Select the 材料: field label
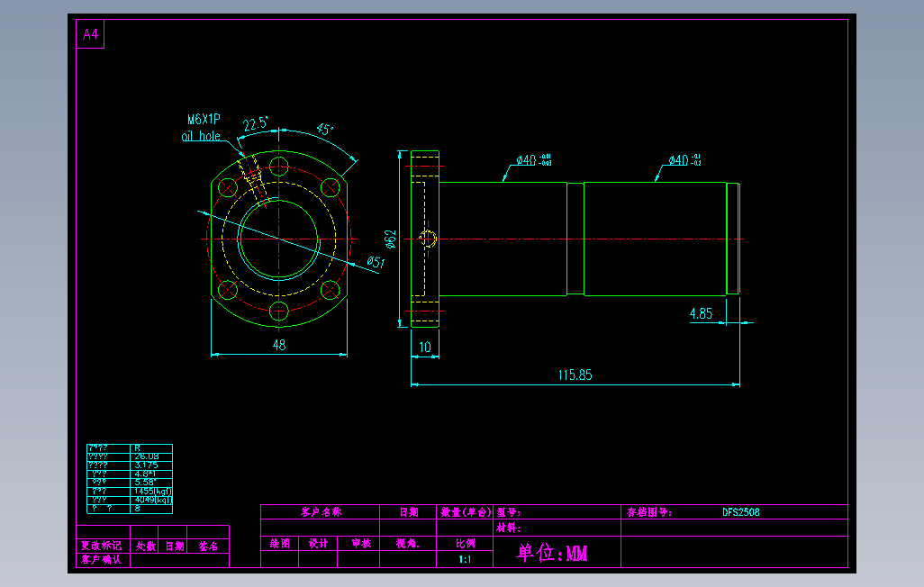Image resolution: width=924 pixels, height=587 pixels. pos(509,528)
